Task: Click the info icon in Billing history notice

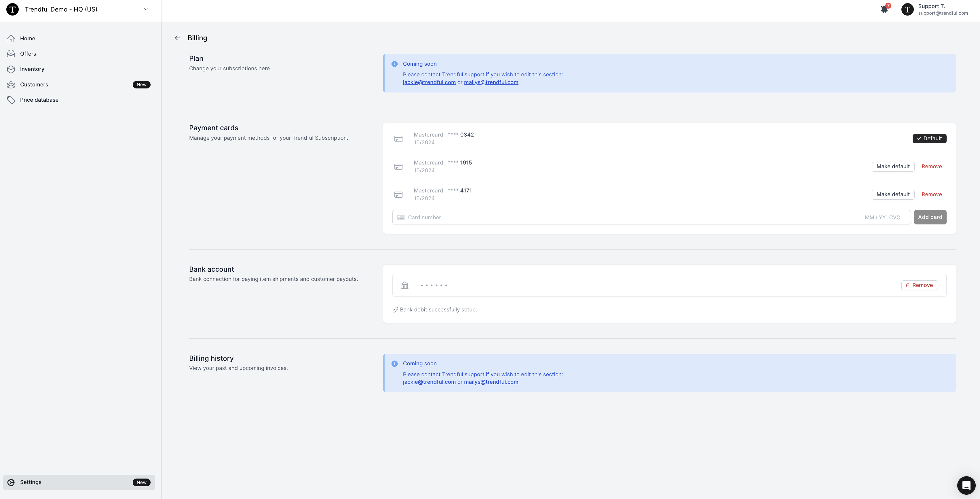Action: coord(394,364)
